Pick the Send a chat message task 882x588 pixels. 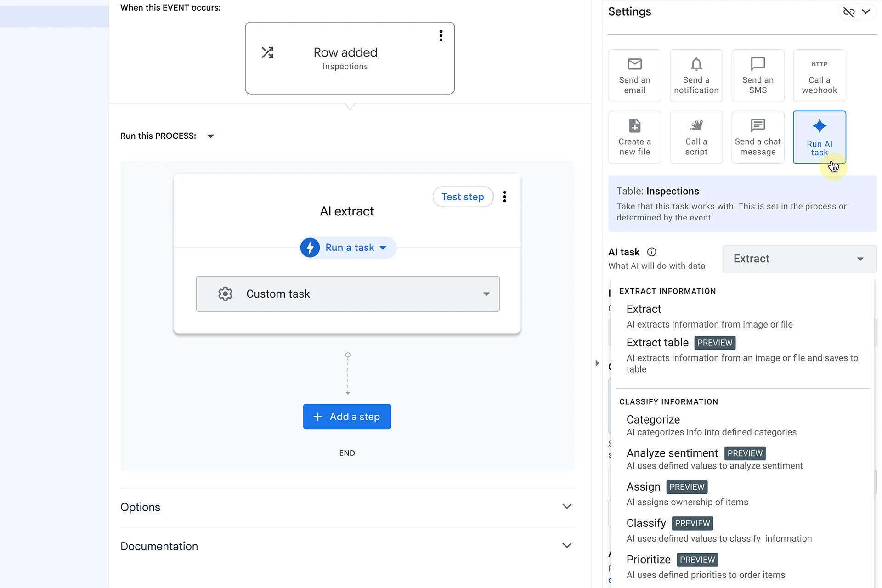tap(758, 137)
